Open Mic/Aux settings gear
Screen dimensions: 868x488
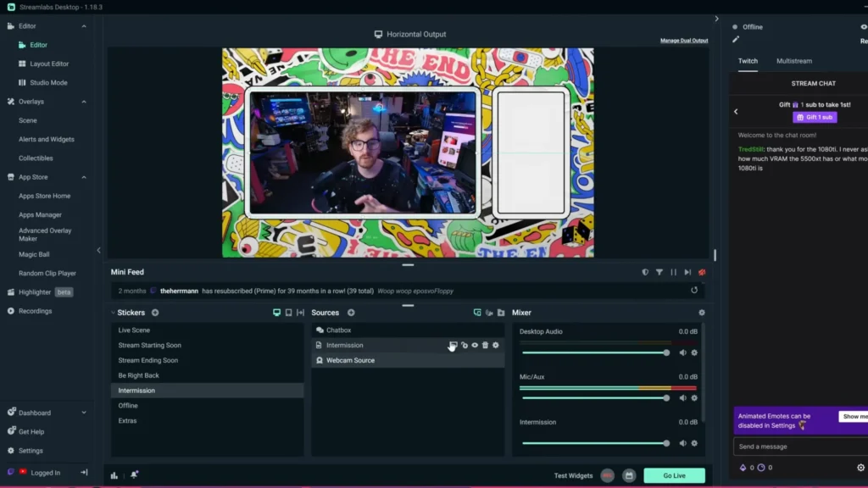point(694,398)
